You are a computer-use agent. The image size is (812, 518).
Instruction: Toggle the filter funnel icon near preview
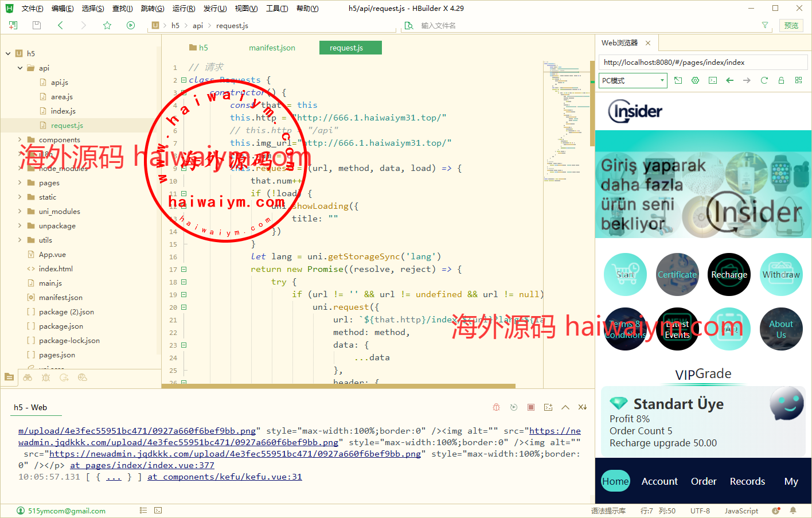click(764, 25)
